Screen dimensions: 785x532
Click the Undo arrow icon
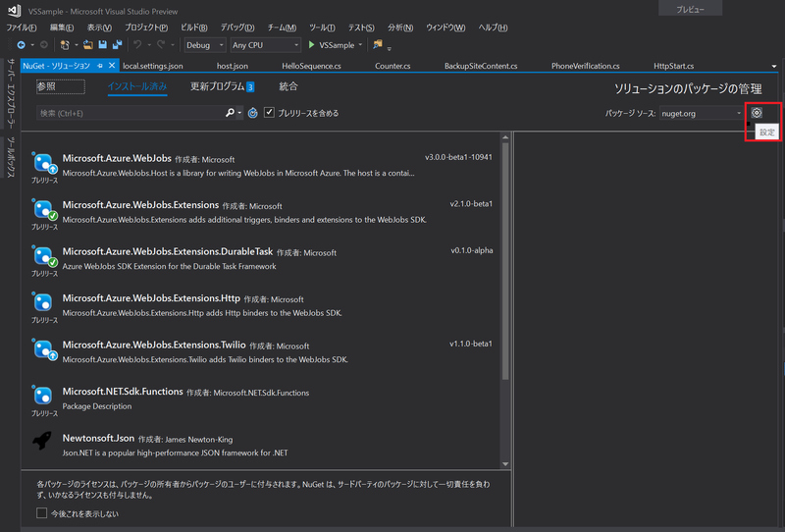click(x=137, y=45)
